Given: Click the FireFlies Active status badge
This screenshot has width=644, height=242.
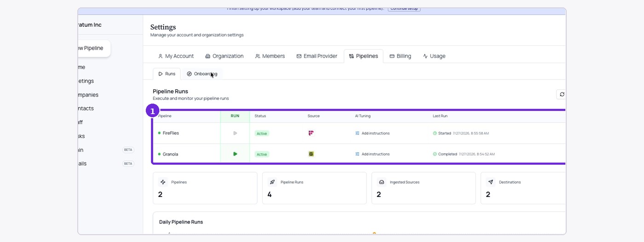Looking at the screenshot, I should coord(262,133).
